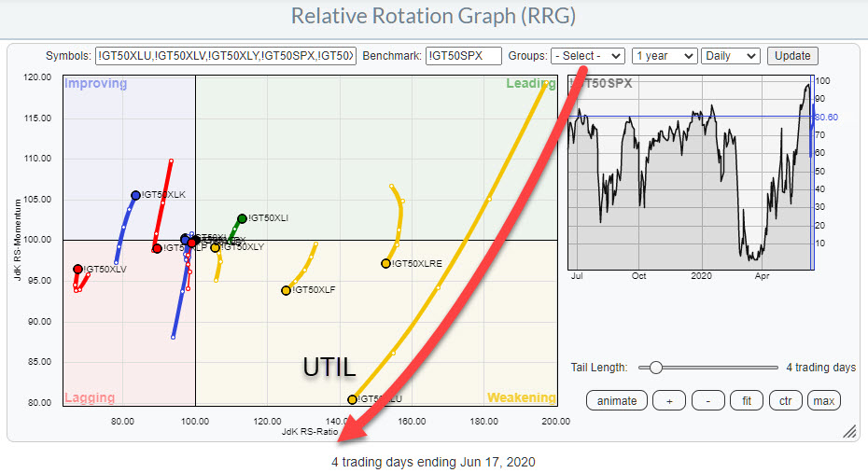Screen dimensions: 868x473
Task: Click the !GT50XLY yellow data point
Action: tap(216, 247)
